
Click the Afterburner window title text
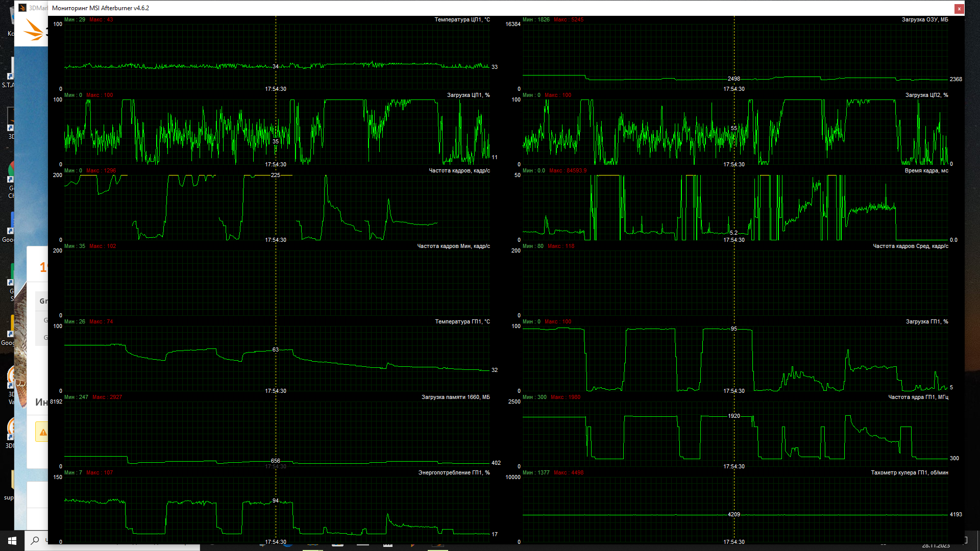[101, 8]
